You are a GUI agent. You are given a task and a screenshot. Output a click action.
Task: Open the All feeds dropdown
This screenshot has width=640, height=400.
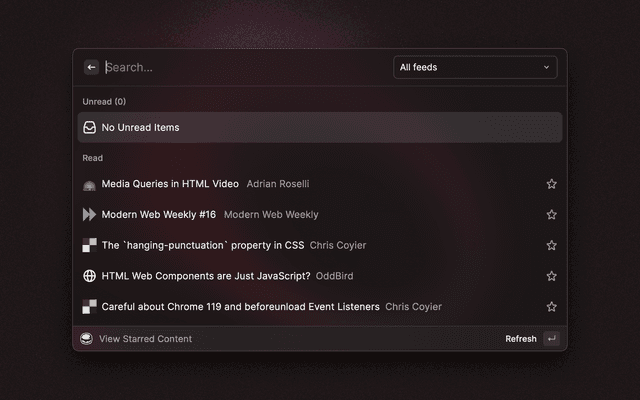click(x=474, y=67)
